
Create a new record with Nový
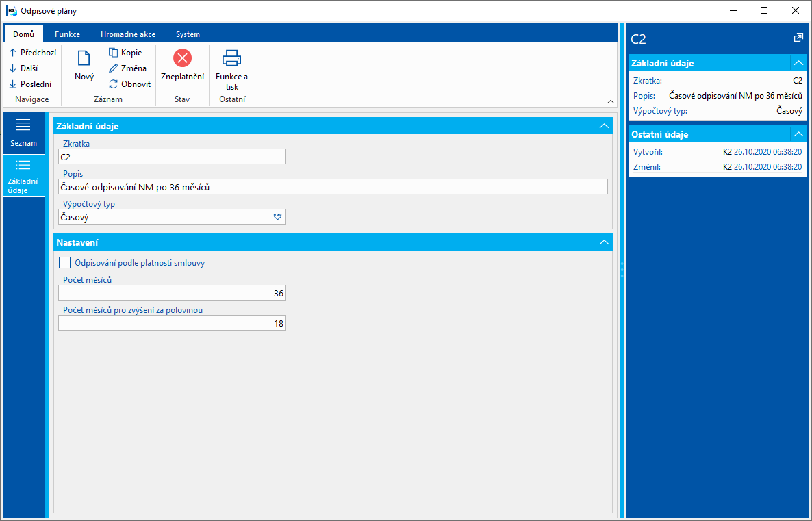(x=84, y=66)
